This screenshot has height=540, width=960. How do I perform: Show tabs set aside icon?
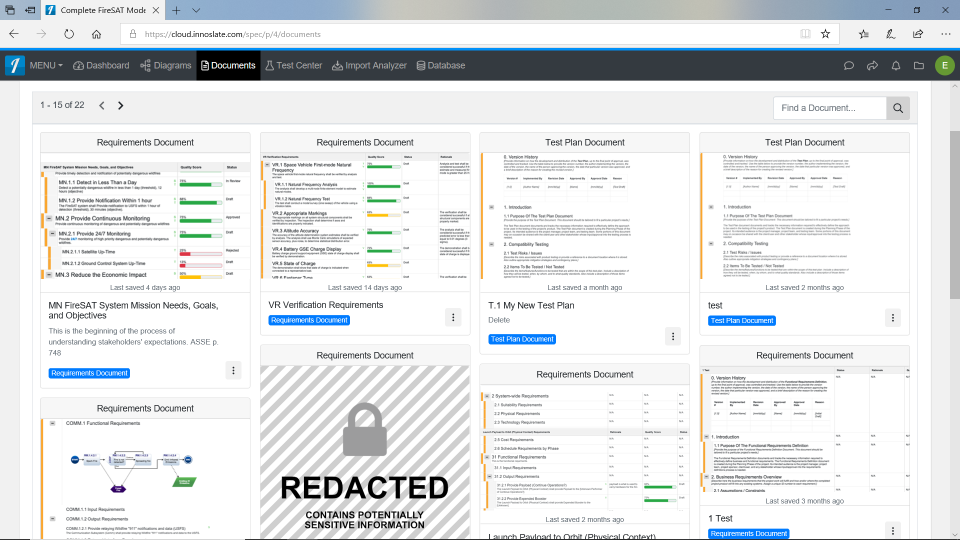10,10
